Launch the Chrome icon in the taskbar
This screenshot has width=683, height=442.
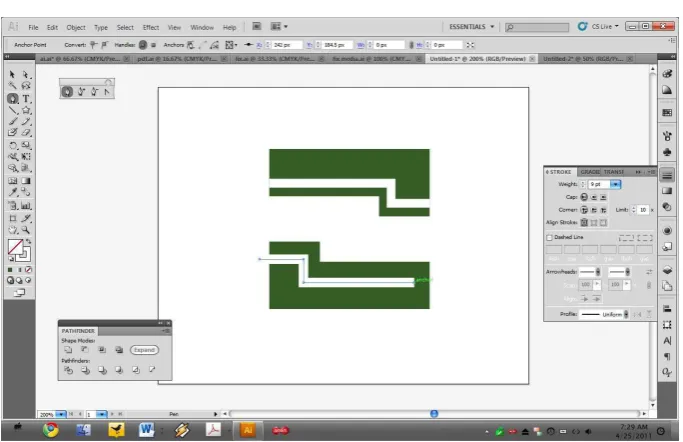point(51,430)
